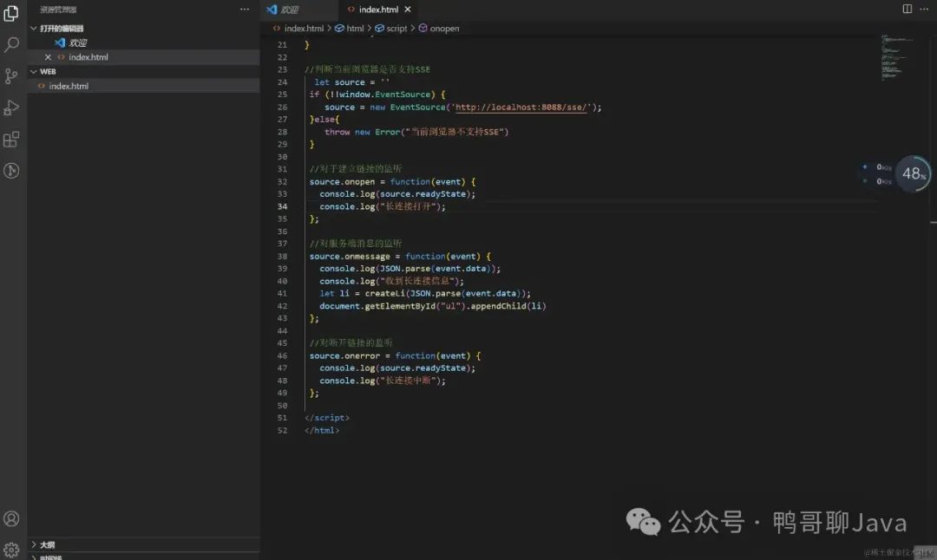The width and height of the screenshot is (937, 560).
Task: Click the Accounts icon in activity bar
Action: click(x=11, y=518)
